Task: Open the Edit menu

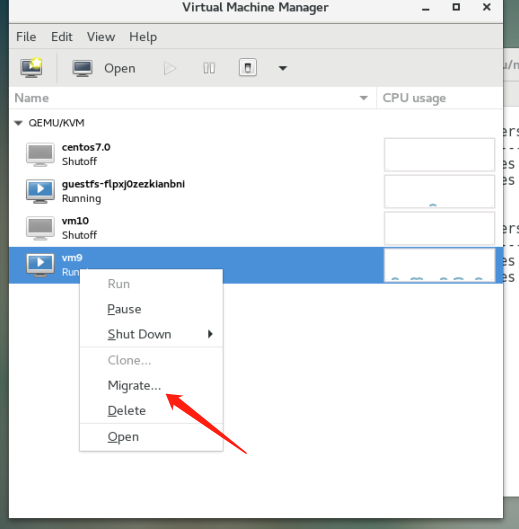Action: [x=62, y=37]
